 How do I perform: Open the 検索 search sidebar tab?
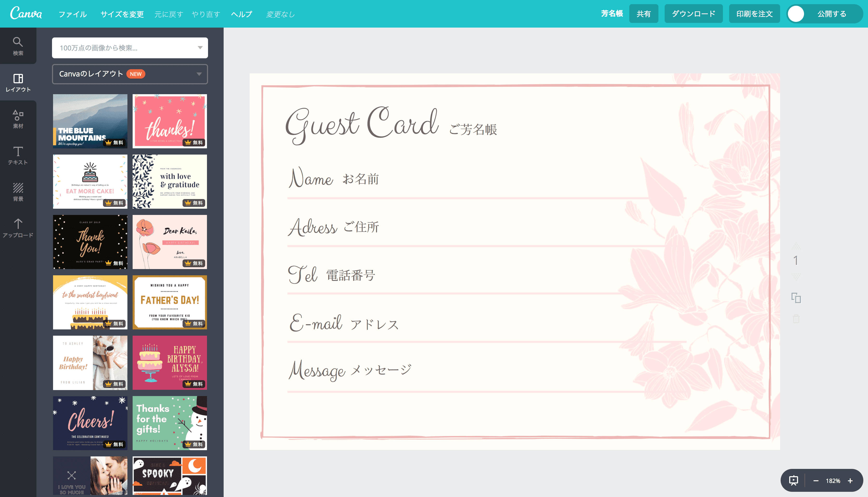pyautogui.click(x=18, y=46)
